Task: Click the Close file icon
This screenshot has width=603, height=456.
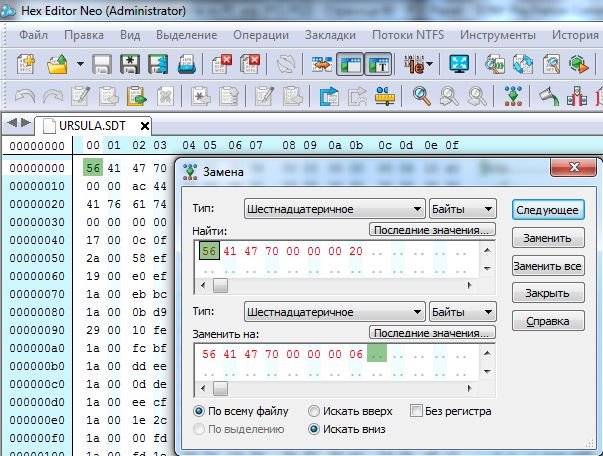Action: [x=222, y=64]
